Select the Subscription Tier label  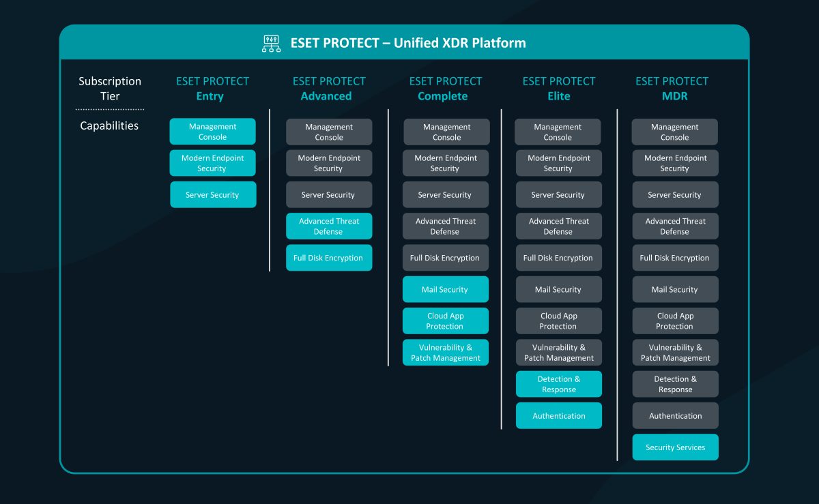tap(109, 89)
